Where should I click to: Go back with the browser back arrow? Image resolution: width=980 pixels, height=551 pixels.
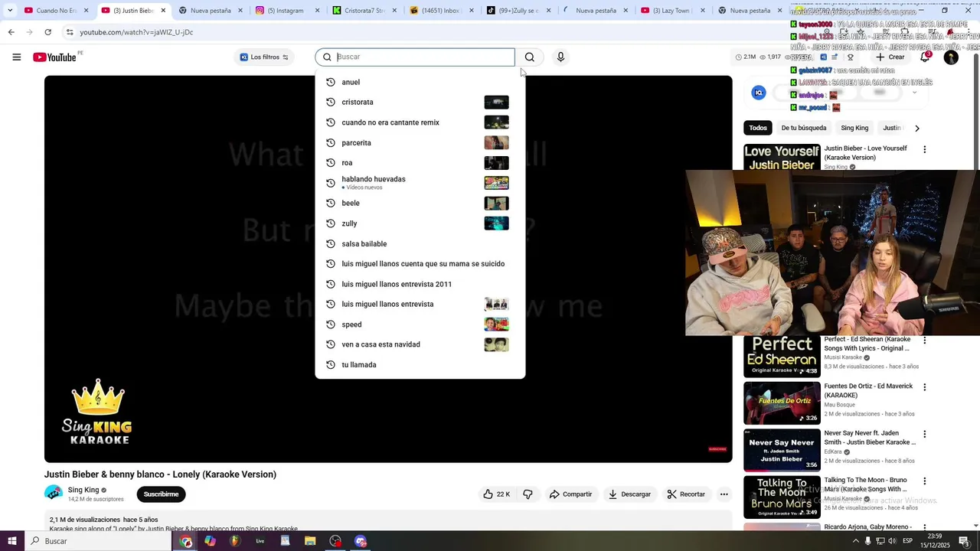point(11,32)
